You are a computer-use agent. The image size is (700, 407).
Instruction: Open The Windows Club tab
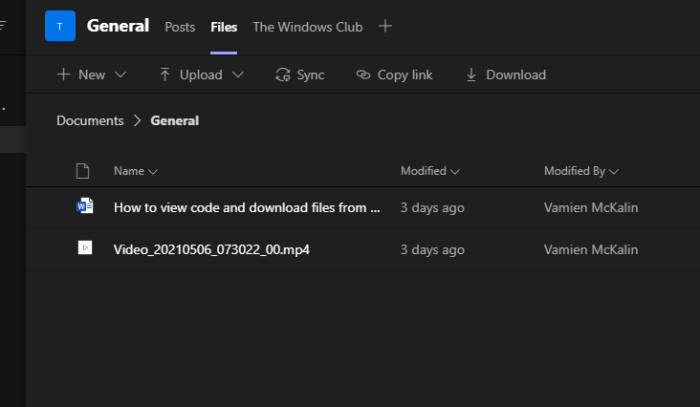307,27
